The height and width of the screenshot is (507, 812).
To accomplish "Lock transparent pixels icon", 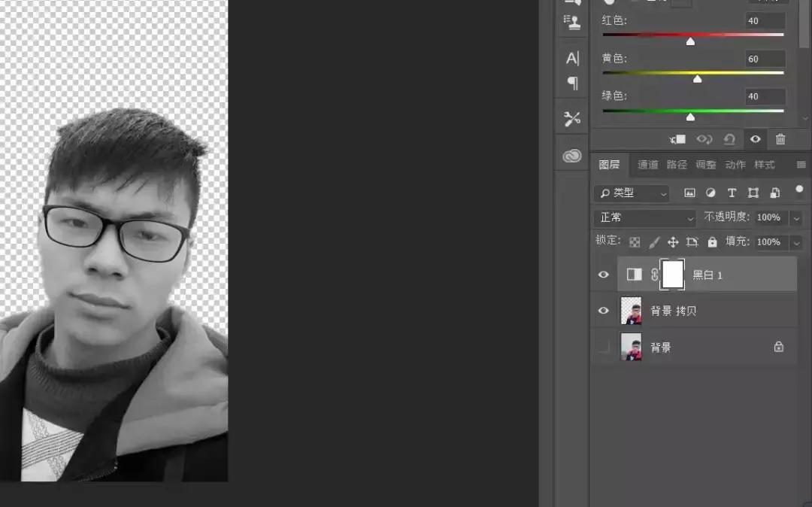I will [635, 242].
